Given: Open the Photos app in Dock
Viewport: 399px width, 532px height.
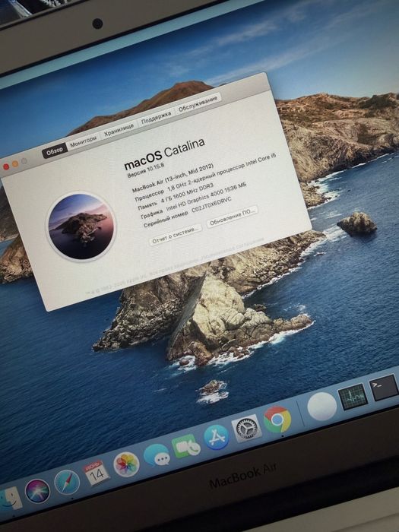Looking at the screenshot, I should pyautogui.click(x=126, y=464).
